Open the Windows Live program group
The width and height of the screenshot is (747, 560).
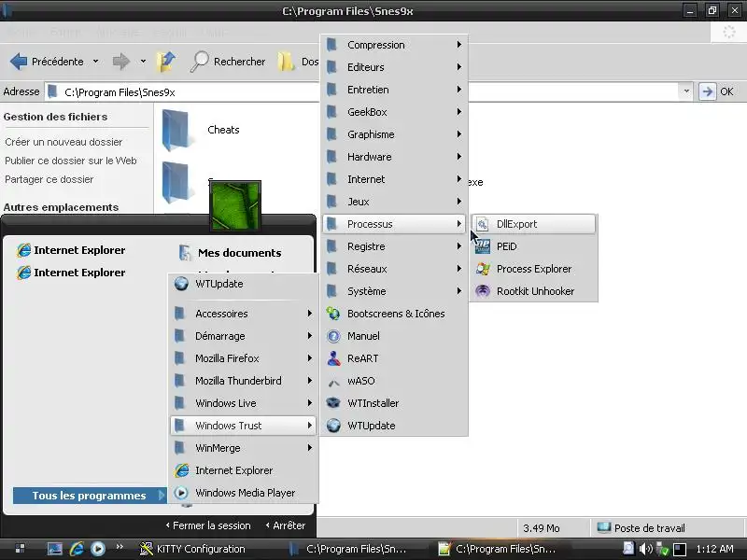coord(243,403)
